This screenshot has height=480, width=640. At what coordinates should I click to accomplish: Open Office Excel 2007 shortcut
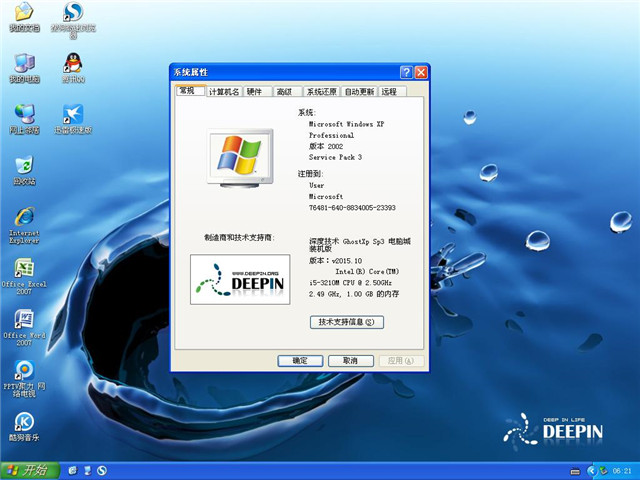tap(22, 270)
